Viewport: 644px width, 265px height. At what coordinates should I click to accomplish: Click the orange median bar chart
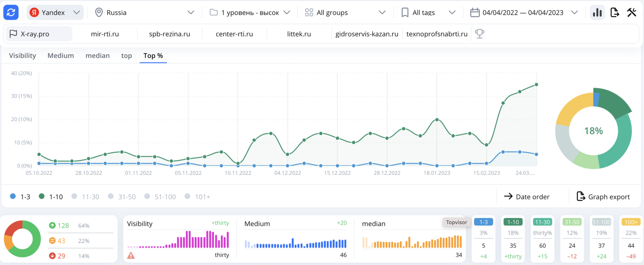[x=412, y=242]
